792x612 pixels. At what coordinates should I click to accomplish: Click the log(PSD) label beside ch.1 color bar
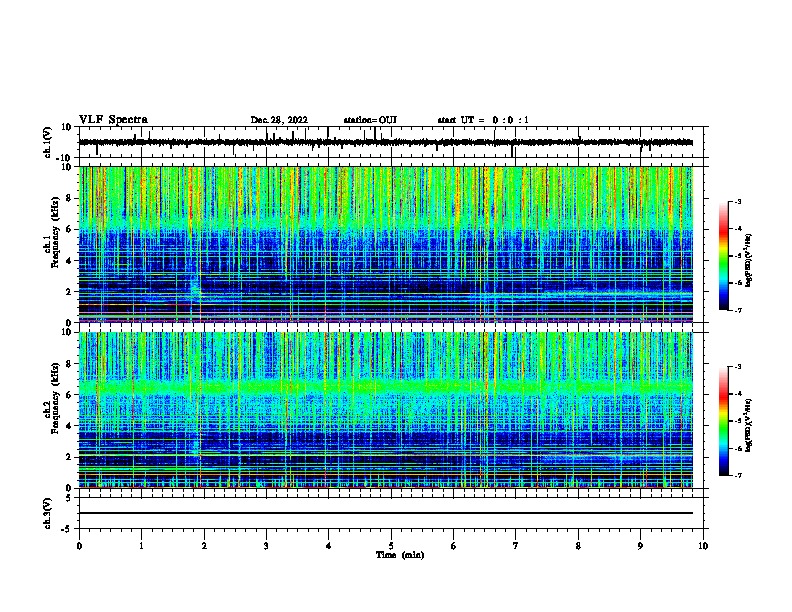tap(749, 260)
